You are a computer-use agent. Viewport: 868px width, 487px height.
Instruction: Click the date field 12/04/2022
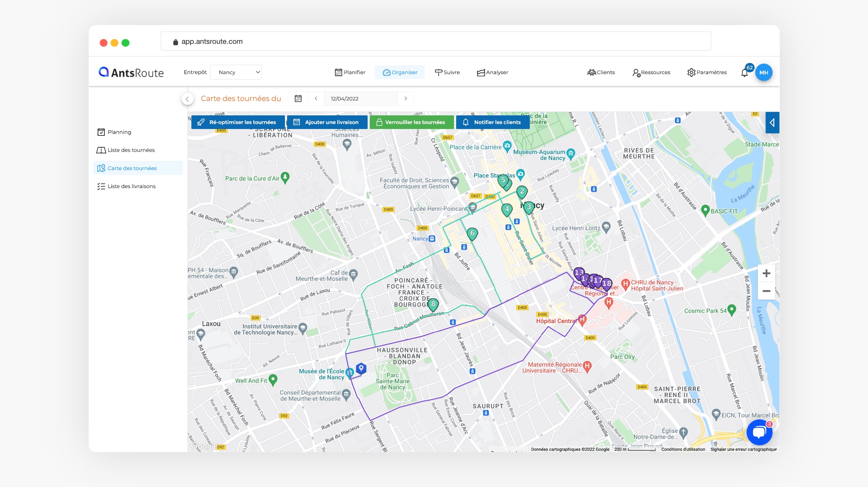tap(361, 98)
